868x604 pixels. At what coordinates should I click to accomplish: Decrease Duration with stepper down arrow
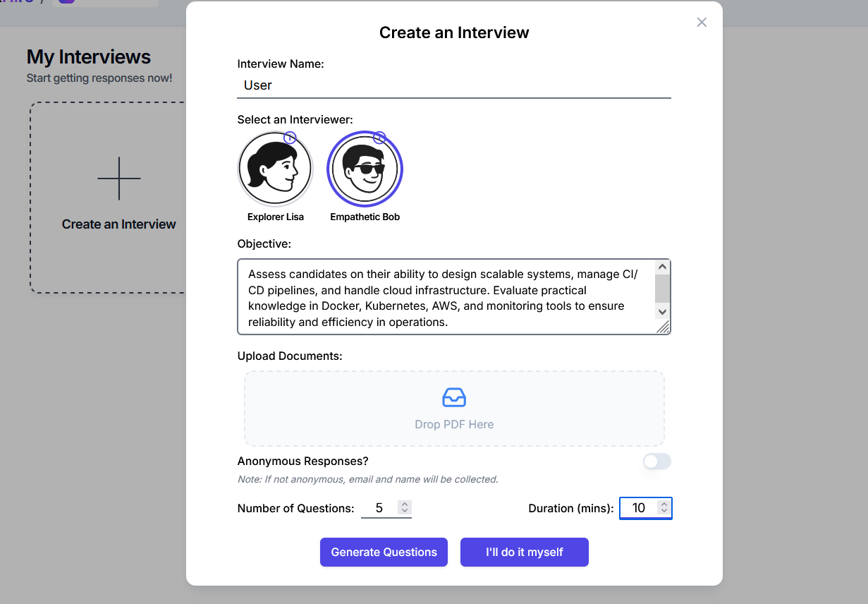pos(664,512)
